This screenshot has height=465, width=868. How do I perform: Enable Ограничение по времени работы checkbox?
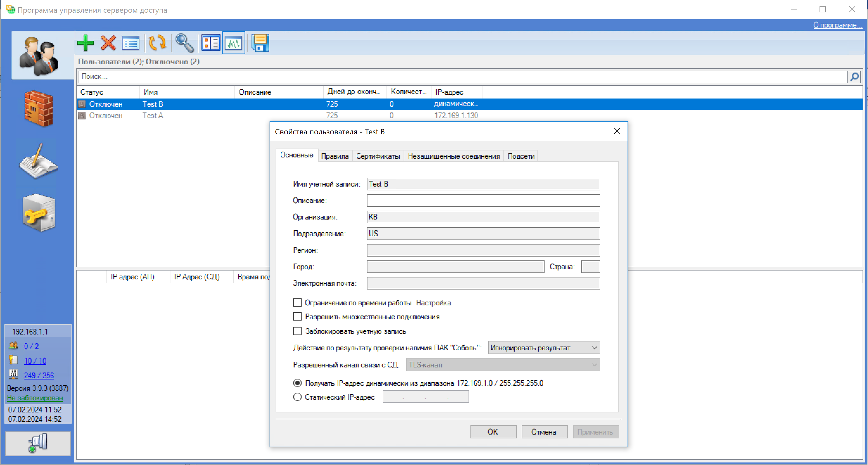point(297,303)
